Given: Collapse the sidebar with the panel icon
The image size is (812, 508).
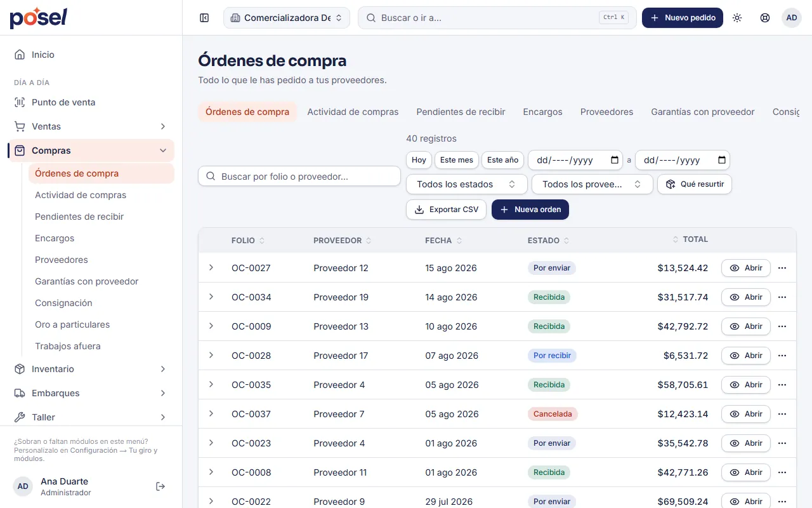Looking at the screenshot, I should tap(204, 18).
